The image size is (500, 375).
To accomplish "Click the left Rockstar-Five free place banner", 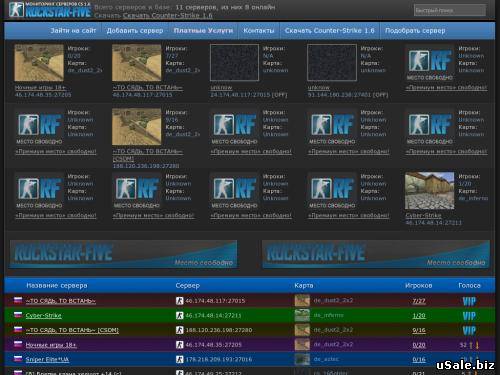I will (123, 254).
